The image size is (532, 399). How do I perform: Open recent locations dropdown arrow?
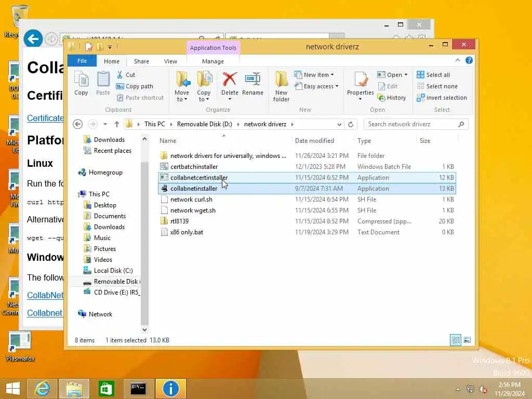click(105, 124)
